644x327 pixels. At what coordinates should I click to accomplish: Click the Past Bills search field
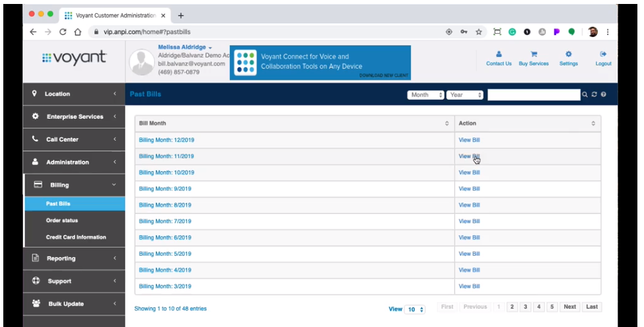pyautogui.click(x=533, y=94)
